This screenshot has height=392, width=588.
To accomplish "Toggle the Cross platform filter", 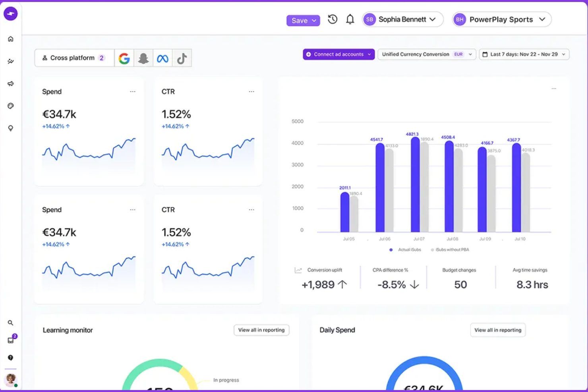I will point(74,58).
